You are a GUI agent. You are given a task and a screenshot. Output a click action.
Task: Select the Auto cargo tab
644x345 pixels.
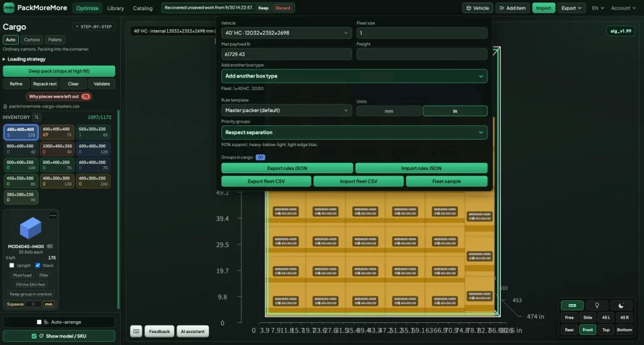click(x=11, y=40)
